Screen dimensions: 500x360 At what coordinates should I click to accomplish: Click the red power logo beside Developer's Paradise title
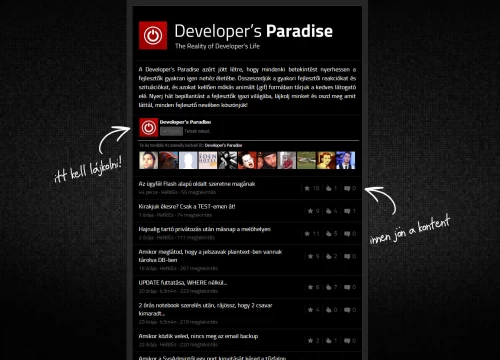(x=153, y=35)
